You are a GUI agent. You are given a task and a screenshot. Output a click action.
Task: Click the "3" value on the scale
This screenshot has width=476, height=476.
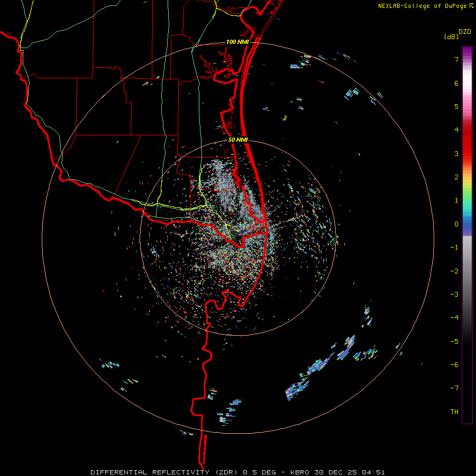tap(456, 153)
